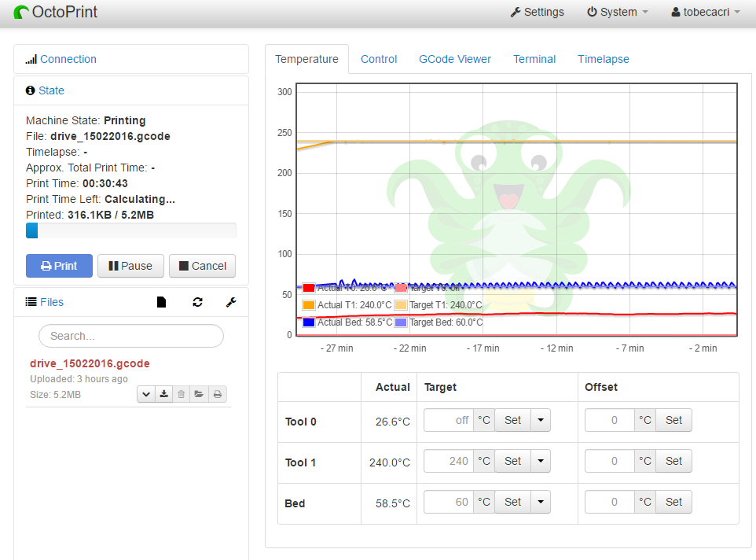Click the print progress bar
756x560 pixels.
coord(131,230)
